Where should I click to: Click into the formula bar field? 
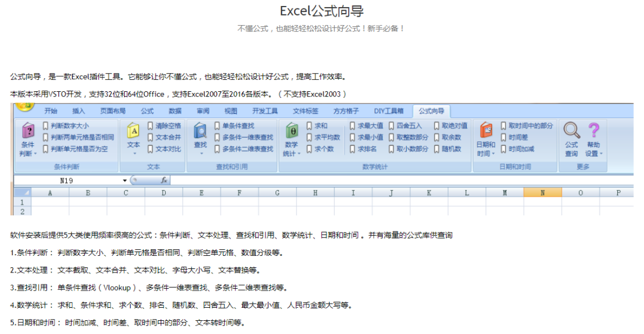coord(402,180)
